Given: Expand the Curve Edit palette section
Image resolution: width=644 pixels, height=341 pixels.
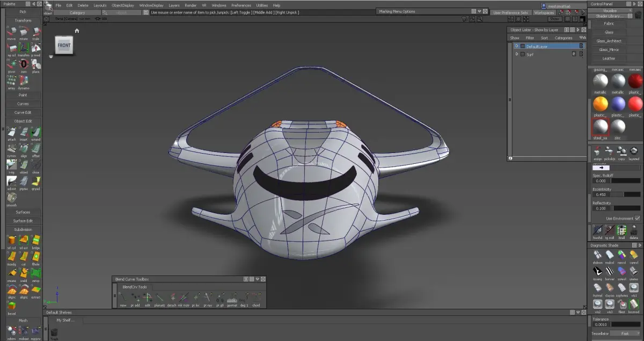Looking at the screenshot, I should pos(23,112).
